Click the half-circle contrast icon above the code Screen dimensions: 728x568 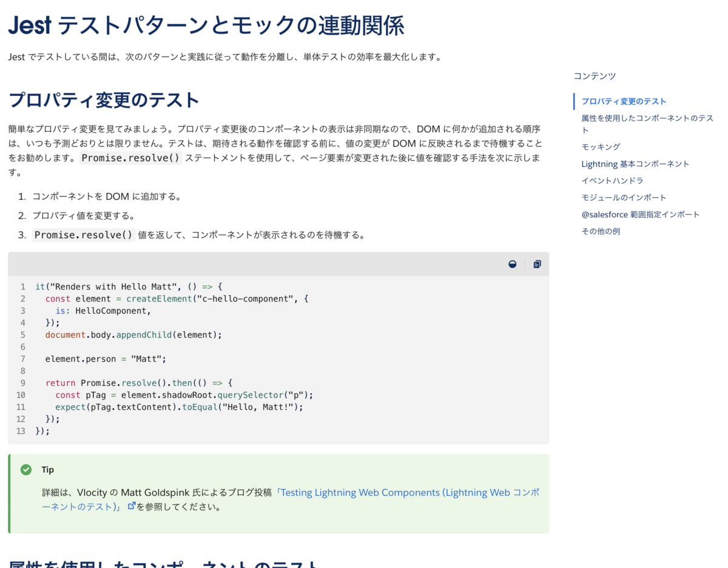(x=513, y=264)
